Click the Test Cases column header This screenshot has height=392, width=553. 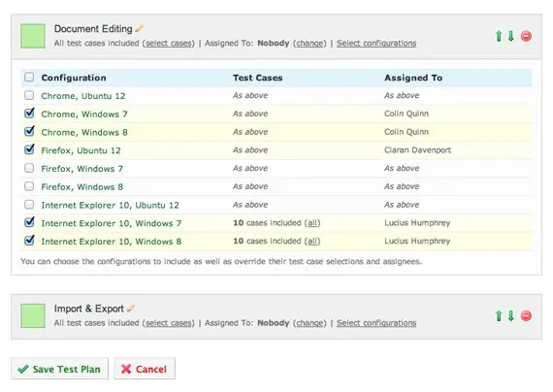[x=257, y=78]
